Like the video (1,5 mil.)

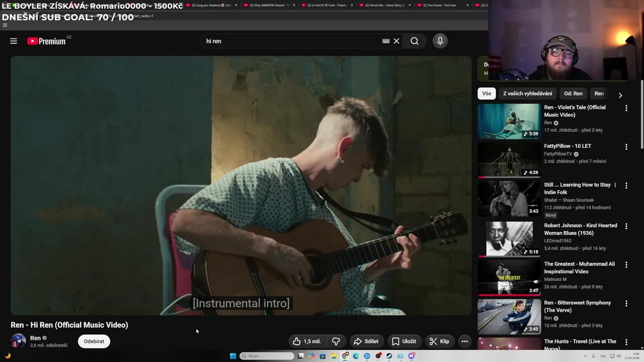coord(307,341)
